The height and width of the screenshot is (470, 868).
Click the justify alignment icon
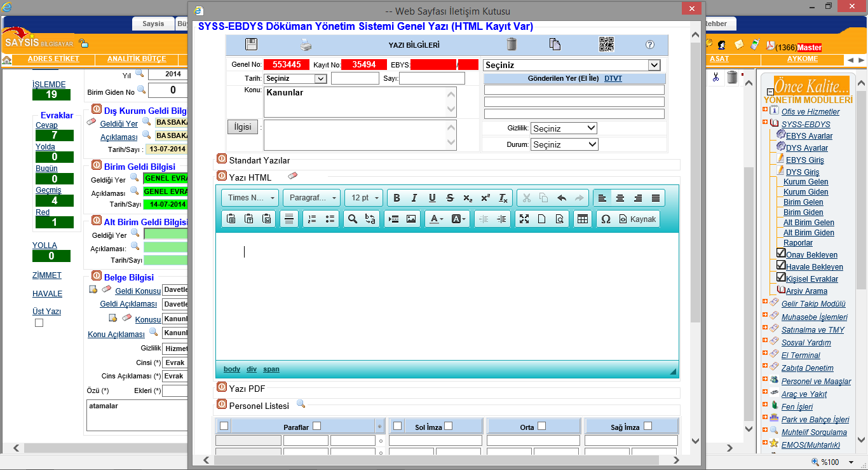point(655,198)
